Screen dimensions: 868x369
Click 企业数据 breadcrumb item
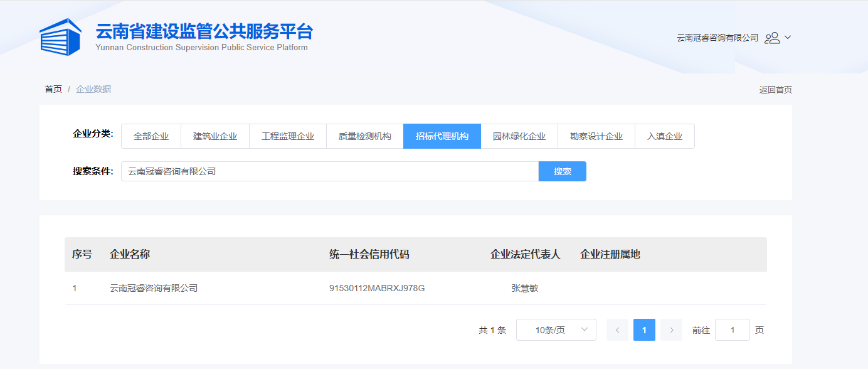(x=93, y=89)
